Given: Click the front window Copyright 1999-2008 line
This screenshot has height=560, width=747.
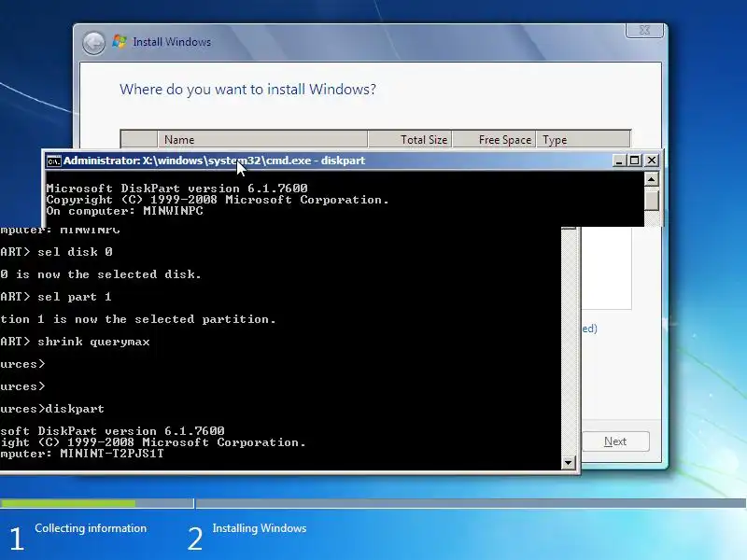Looking at the screenshot, I should pos(218,200).
